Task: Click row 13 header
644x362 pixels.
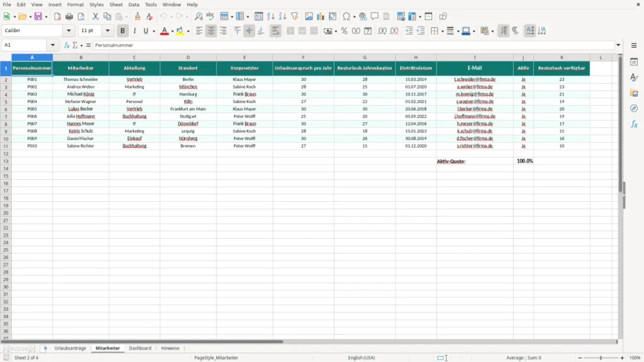Action: (6, 161)
